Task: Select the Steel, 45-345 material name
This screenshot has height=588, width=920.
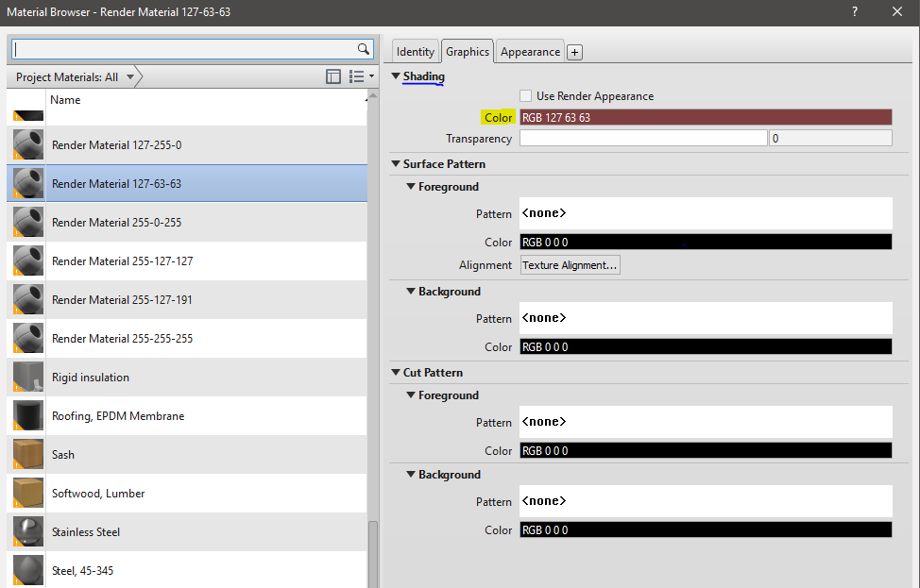Action: point(83,571)
